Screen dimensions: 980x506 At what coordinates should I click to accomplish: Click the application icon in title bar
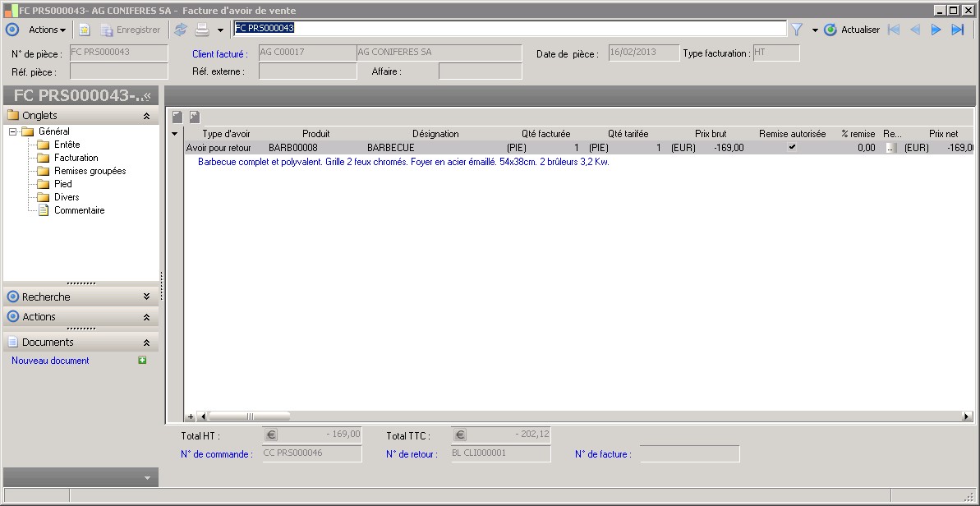tap(11, 10)
